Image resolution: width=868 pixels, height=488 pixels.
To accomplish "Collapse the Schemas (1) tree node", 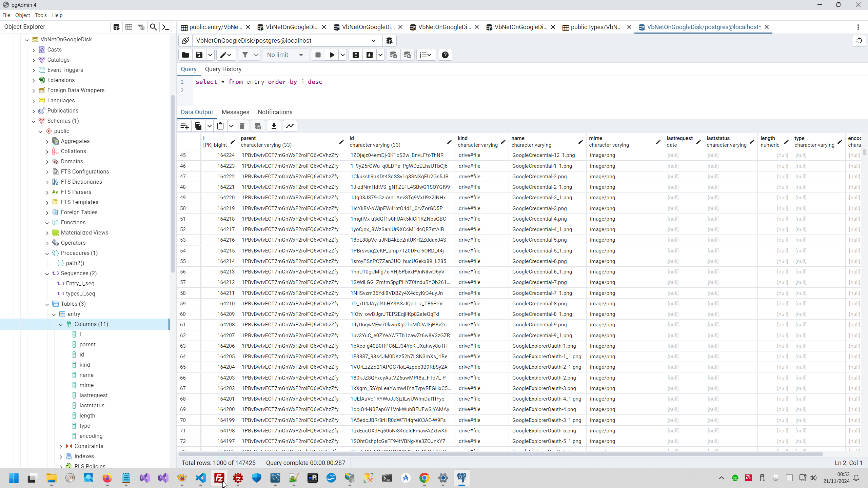I will (34, 121).
